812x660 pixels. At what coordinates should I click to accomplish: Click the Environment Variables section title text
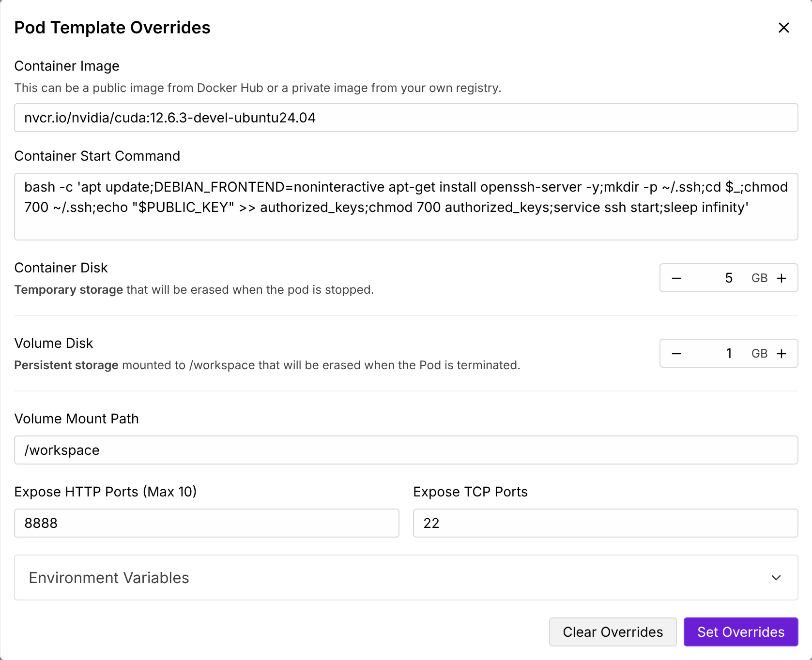pos(109,578)
